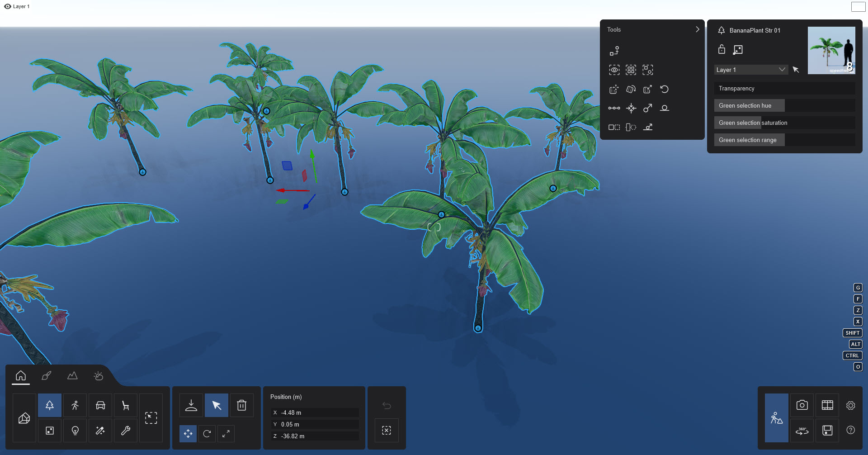Toggle the lock on BananaPlant object
The image size is (868, 455).
coord(722,49)
